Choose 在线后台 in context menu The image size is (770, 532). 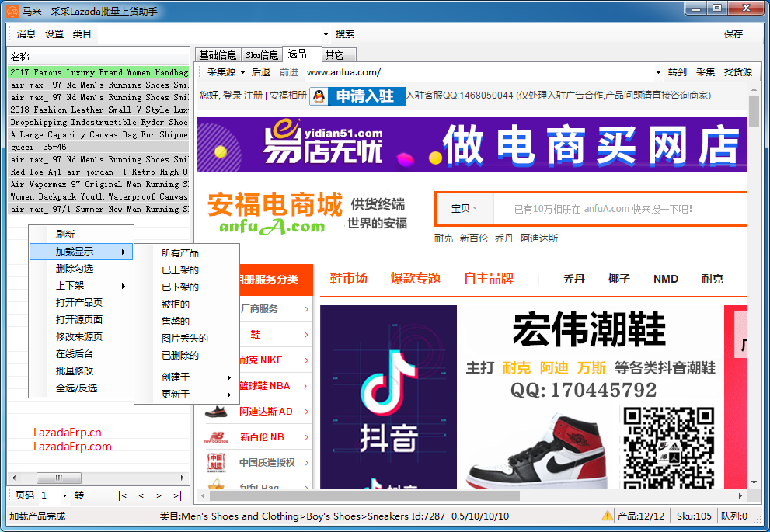pos(81,354)
